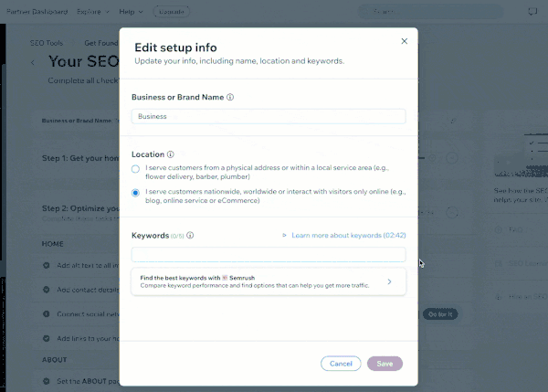Close the Edit setup info dialog
Image resolution: width=548 pixels, height=392 pixels.
pyautogui.click(x=404, y=41)
